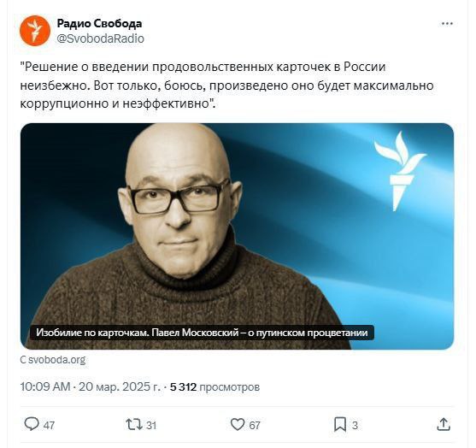
Task: Click the Радио Свобода profile avatar
Action: [35, 31]
